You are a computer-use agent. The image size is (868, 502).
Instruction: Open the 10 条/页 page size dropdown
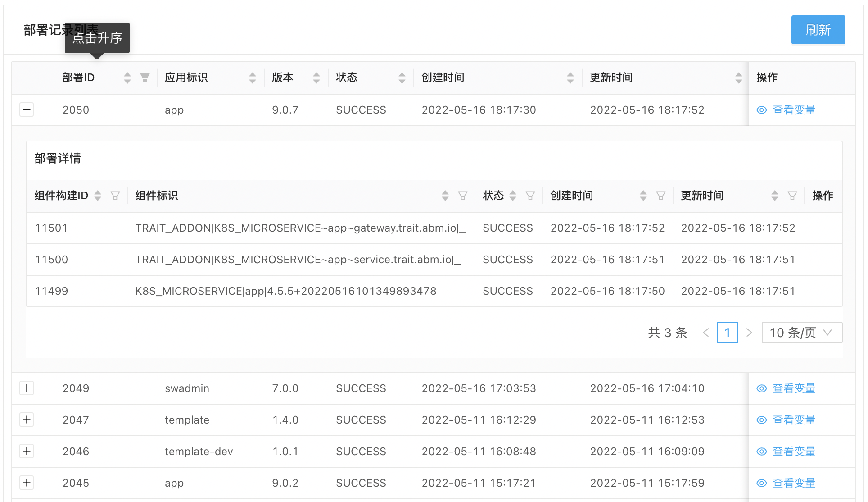click(x=801, y=333)
